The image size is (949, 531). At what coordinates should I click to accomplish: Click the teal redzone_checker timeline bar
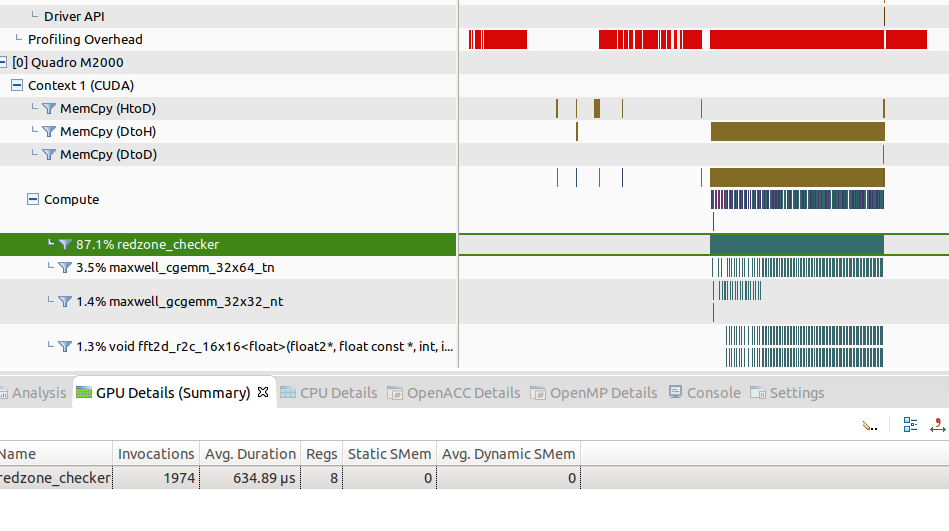point(796,244)
